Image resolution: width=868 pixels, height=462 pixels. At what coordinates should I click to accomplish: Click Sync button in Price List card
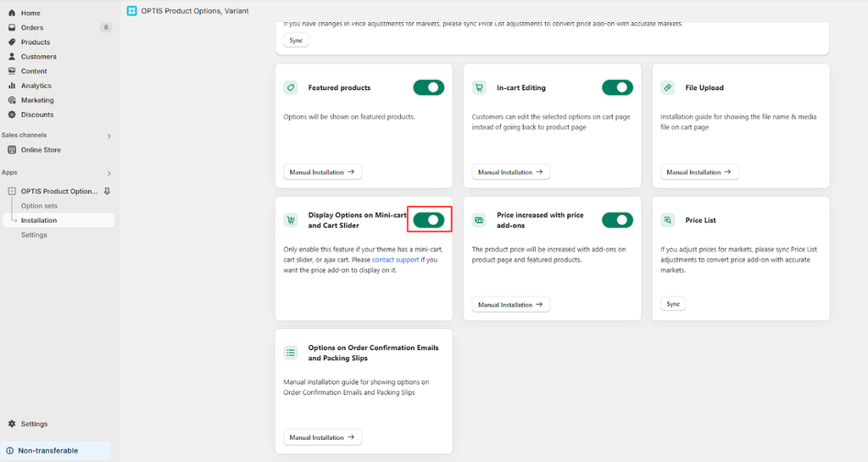coord(672,303)
